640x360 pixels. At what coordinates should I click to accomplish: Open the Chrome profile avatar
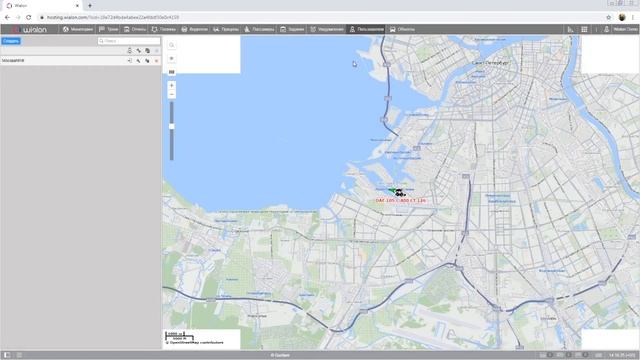pyautogui.click(x=622, y=17)
